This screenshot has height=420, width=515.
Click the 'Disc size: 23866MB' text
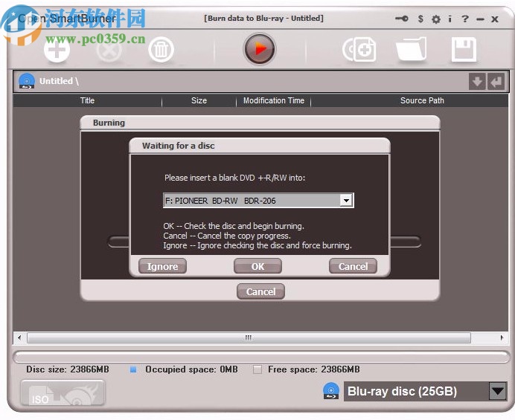68,369
